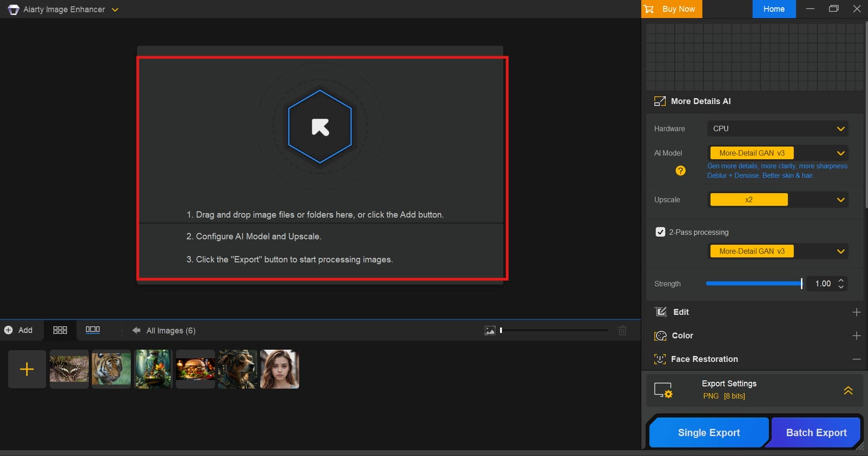This screenshot has width=868, height=456.
Task: Open the Hardware CPU dropdown
Action: (x=777, y=128)
